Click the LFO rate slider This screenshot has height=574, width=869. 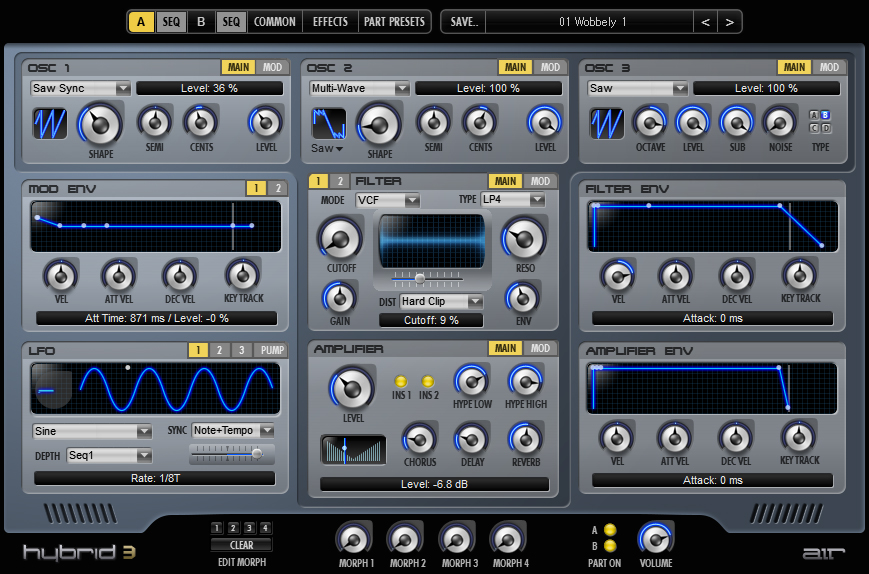point(231,453)
